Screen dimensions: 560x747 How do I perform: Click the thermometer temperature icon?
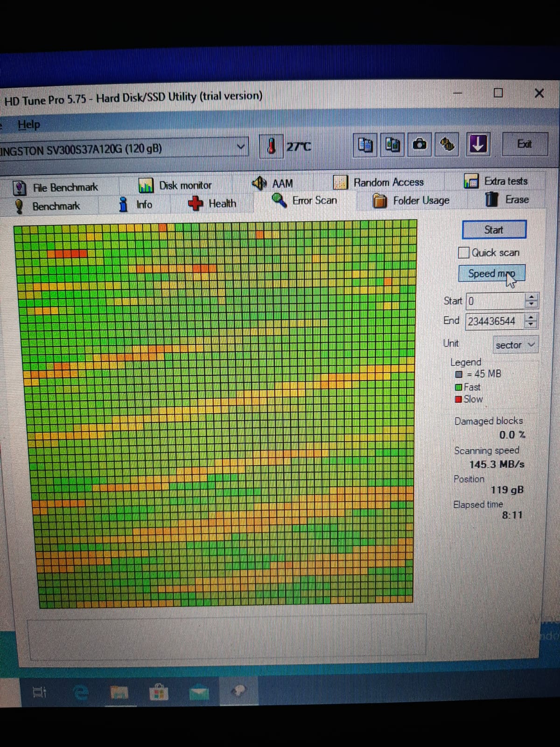coord(271,146)
